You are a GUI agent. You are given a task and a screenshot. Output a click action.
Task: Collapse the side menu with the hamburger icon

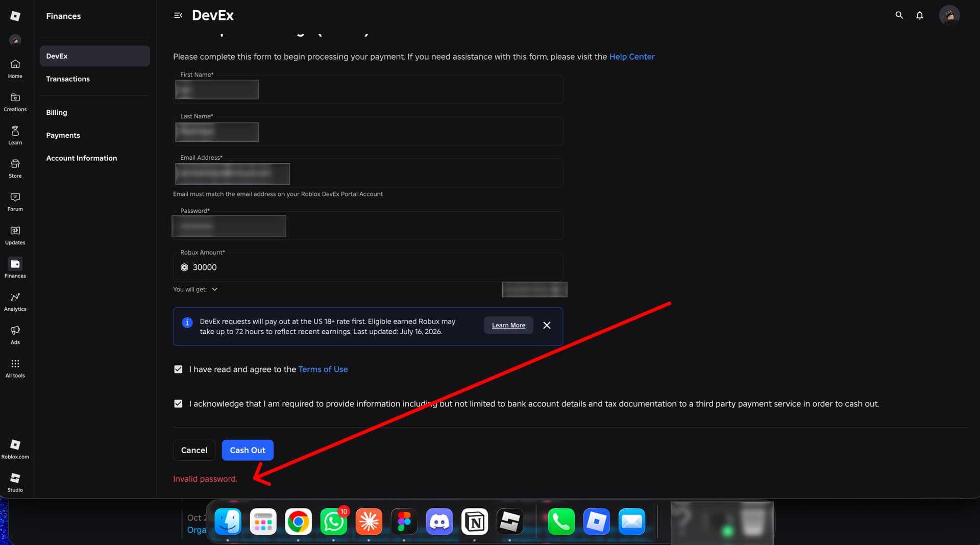coord(178,15)
